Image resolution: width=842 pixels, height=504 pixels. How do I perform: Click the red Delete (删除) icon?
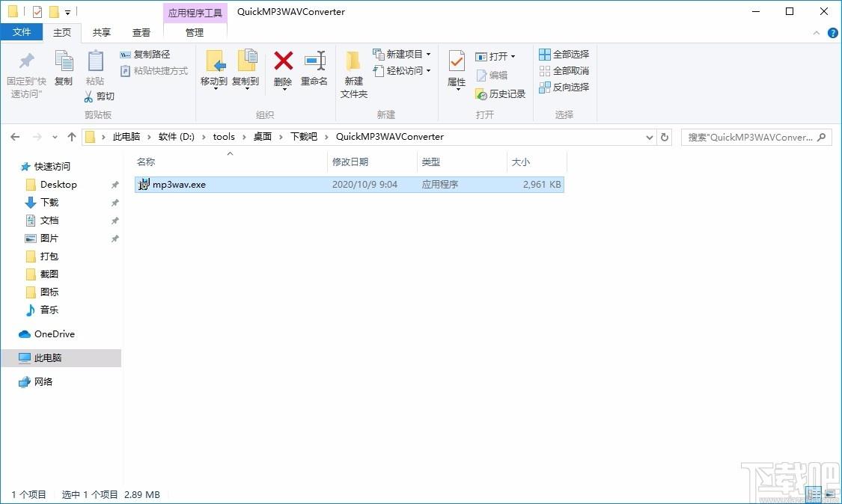(283, 61)
